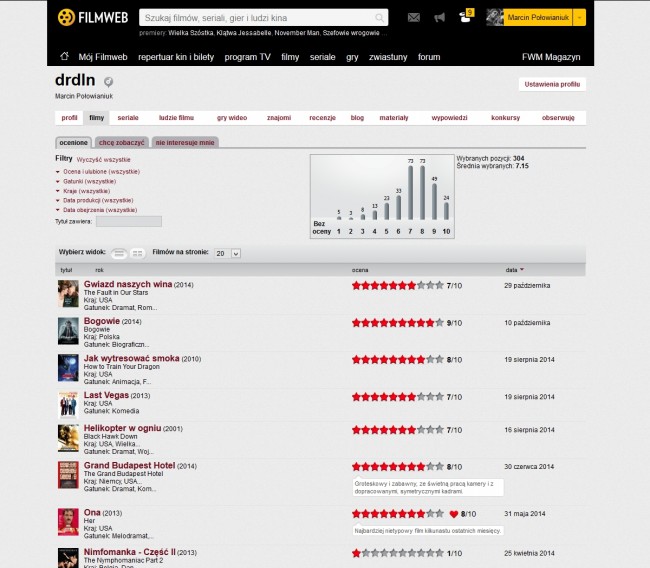
Task: Click the Marcin Połowianiuk user button
Action: click(538, 17)
